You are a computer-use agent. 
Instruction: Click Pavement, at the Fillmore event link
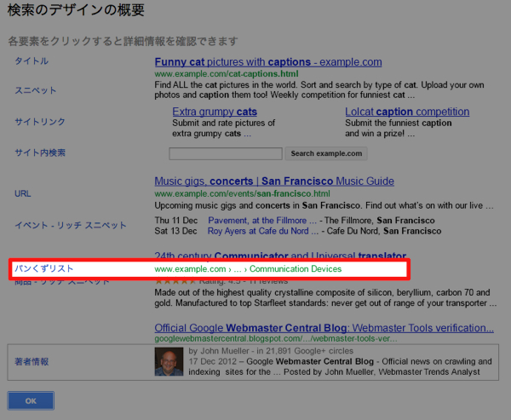pos(262,221)
